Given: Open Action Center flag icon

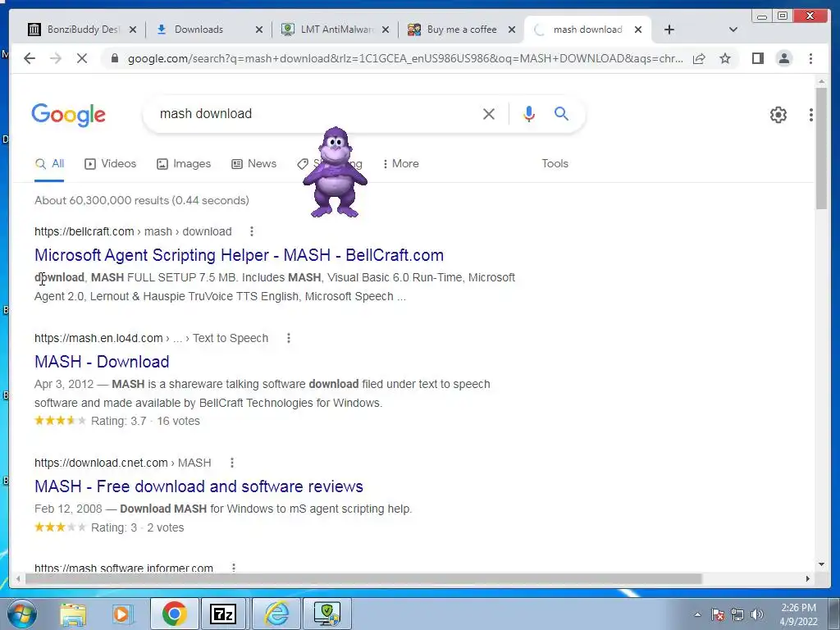Looking at the screenshot, I should point(717,614).
